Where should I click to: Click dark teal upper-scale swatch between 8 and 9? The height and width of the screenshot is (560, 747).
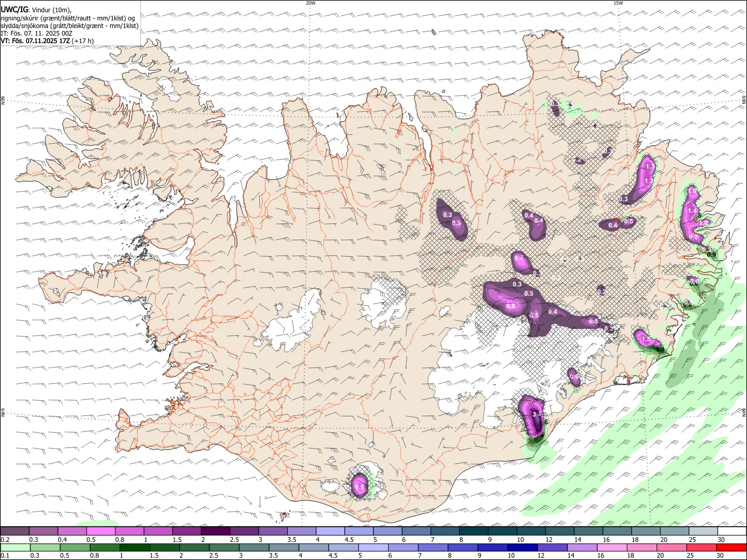tap(473, 531)
